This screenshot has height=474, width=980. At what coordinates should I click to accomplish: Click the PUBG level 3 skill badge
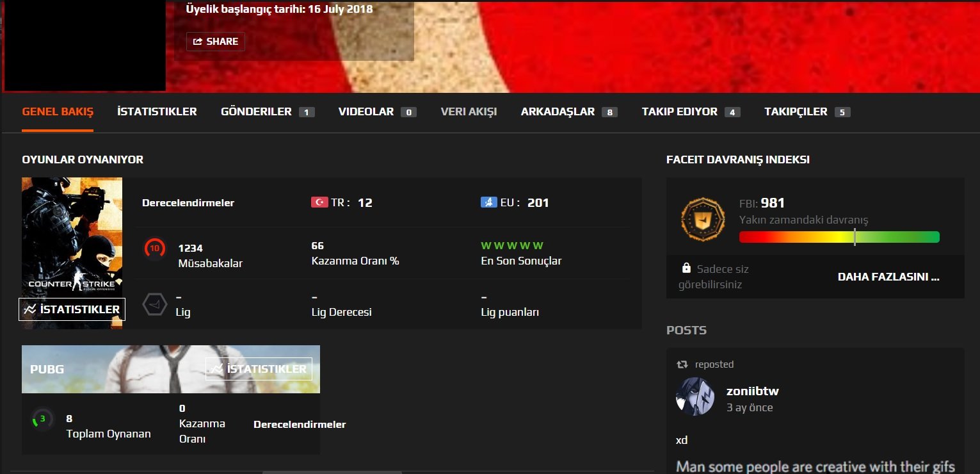(42, 419)
